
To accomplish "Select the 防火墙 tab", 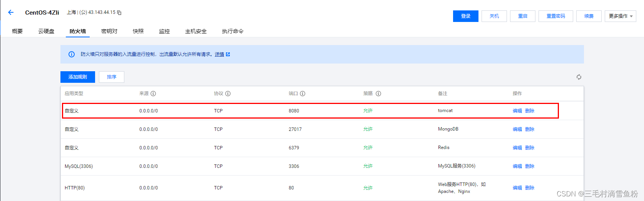I will [x=78, y=31].
